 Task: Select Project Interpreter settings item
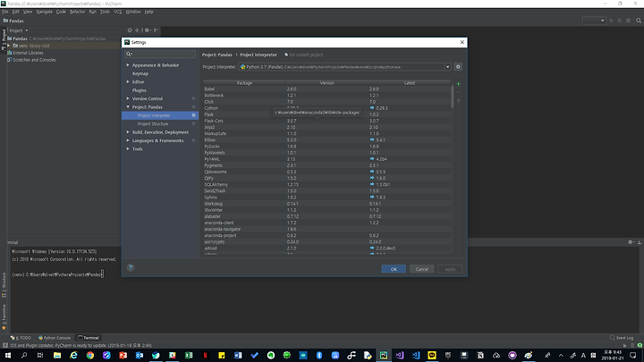tap(160, 115)
